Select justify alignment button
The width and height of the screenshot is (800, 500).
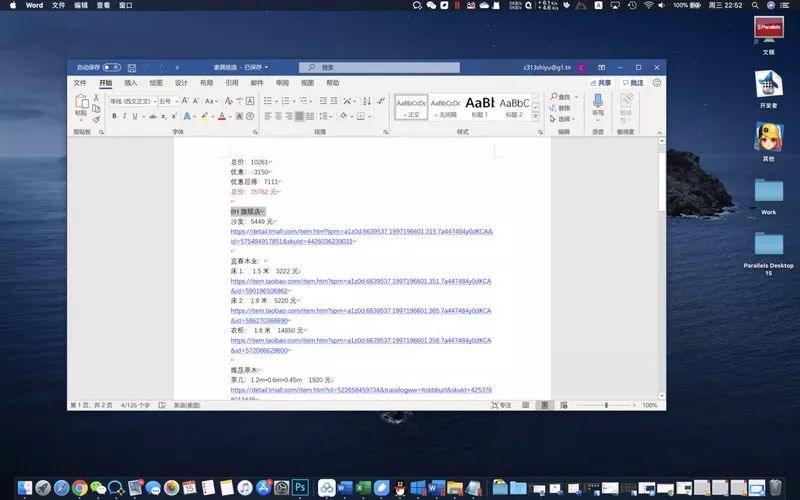(x=299, y=116)
